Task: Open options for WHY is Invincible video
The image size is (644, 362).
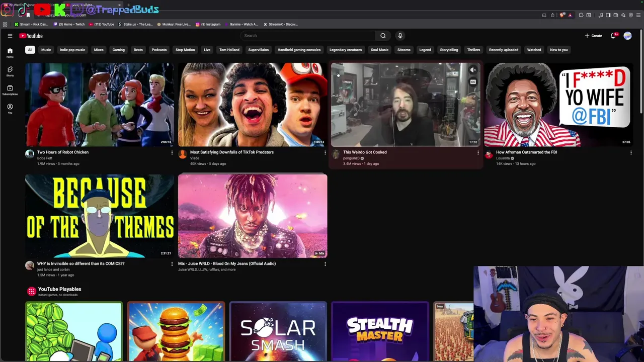Action: (172, 264)
